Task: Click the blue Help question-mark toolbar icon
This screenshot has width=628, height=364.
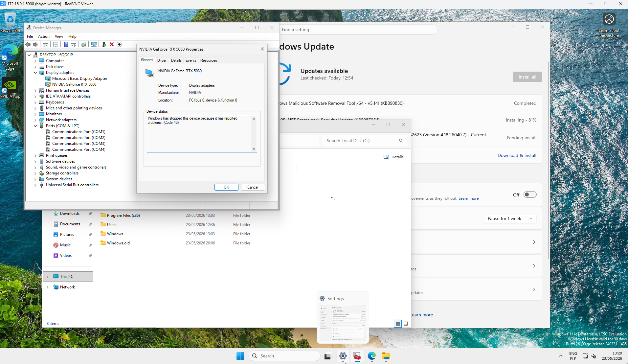Action: pyautogui.click(x=66, y=44)
